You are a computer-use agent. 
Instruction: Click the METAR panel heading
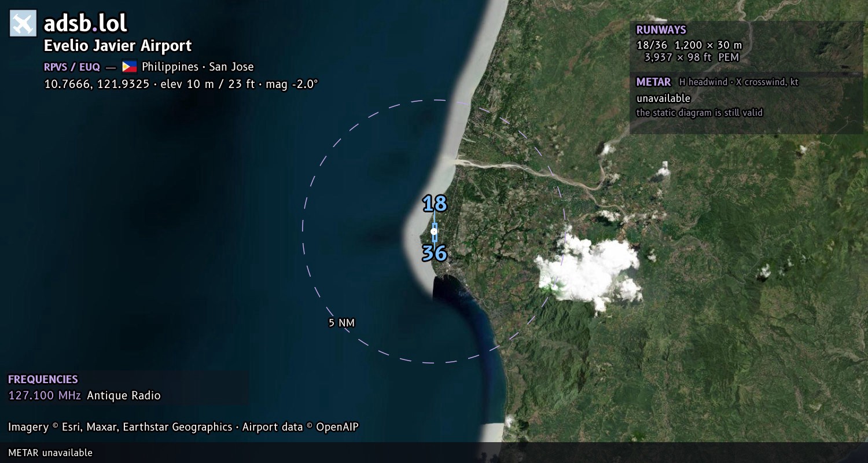point(653,82)
